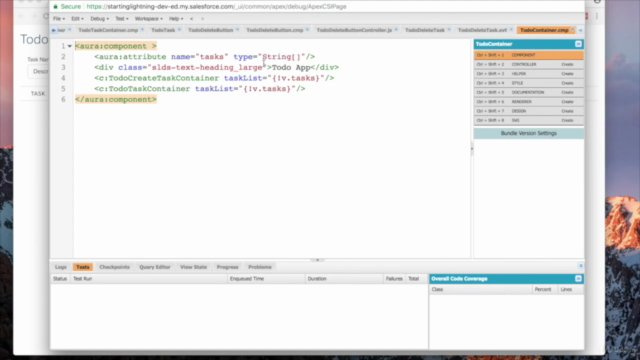Open the Tests tab
Viewport: 640px width, 360px height.
click(x=82, y=267)
